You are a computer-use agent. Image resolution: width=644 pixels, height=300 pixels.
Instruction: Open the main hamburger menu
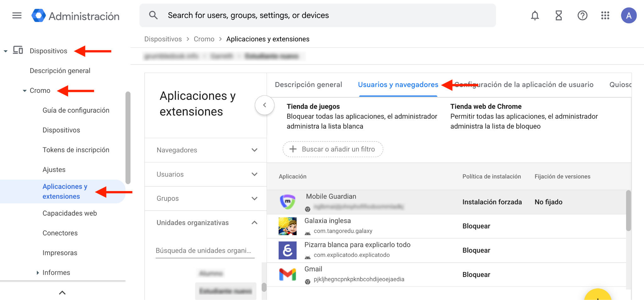click(x=17, y=15)
